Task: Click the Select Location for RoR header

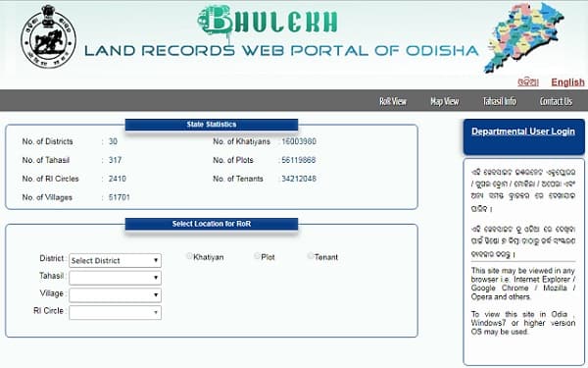Action: [212, 224]
